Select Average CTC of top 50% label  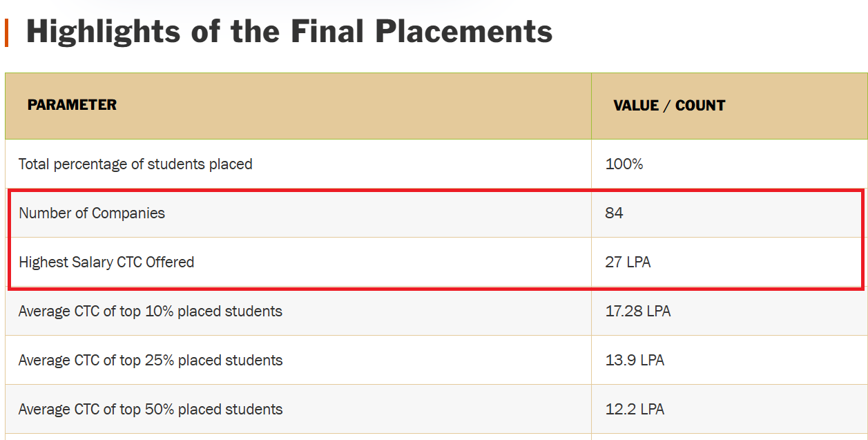[151, 410]
